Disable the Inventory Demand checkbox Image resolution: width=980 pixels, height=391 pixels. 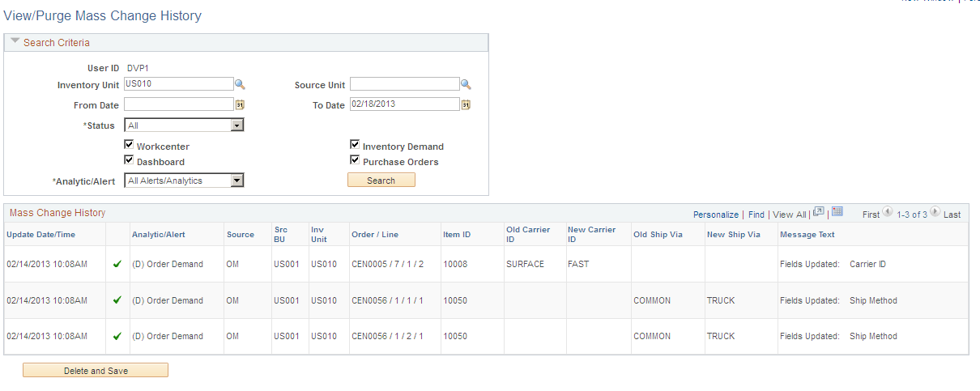pyautogui.click(x=355, y=145)
